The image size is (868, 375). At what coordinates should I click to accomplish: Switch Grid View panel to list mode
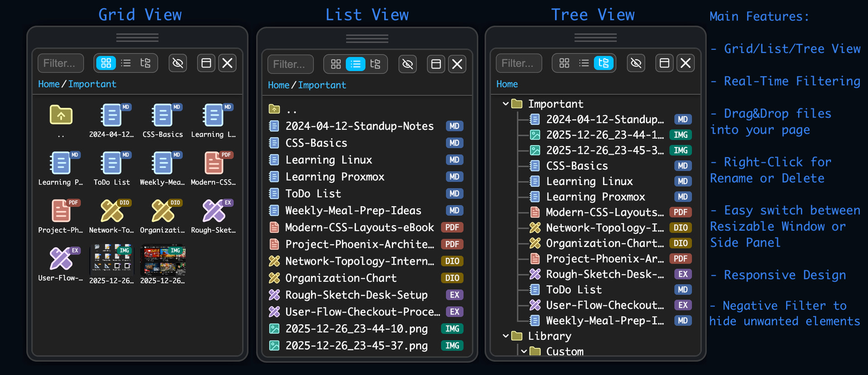click(126, 63)
